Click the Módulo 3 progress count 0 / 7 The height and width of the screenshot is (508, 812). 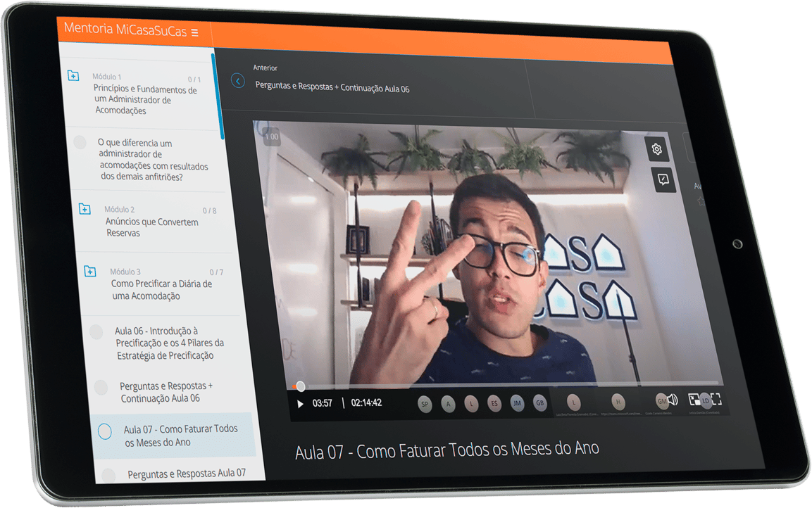[x=216, y=272]
